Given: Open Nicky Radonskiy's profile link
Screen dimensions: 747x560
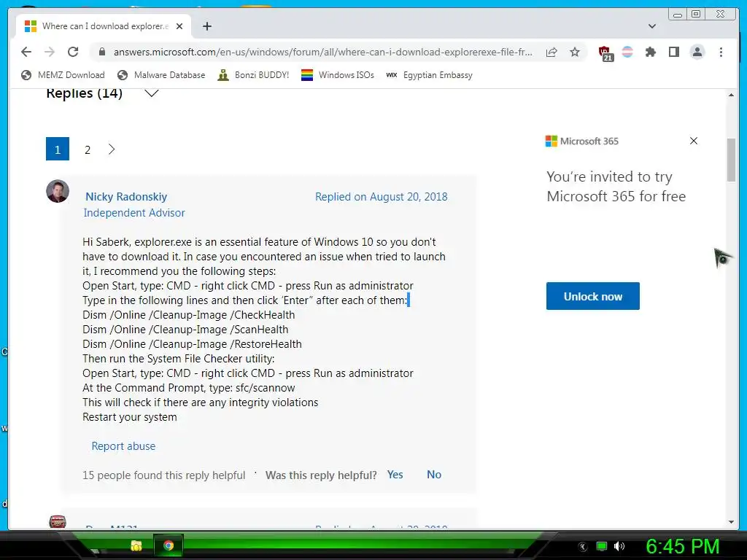Looking at the screenshot, I should [x=126, y=197].
